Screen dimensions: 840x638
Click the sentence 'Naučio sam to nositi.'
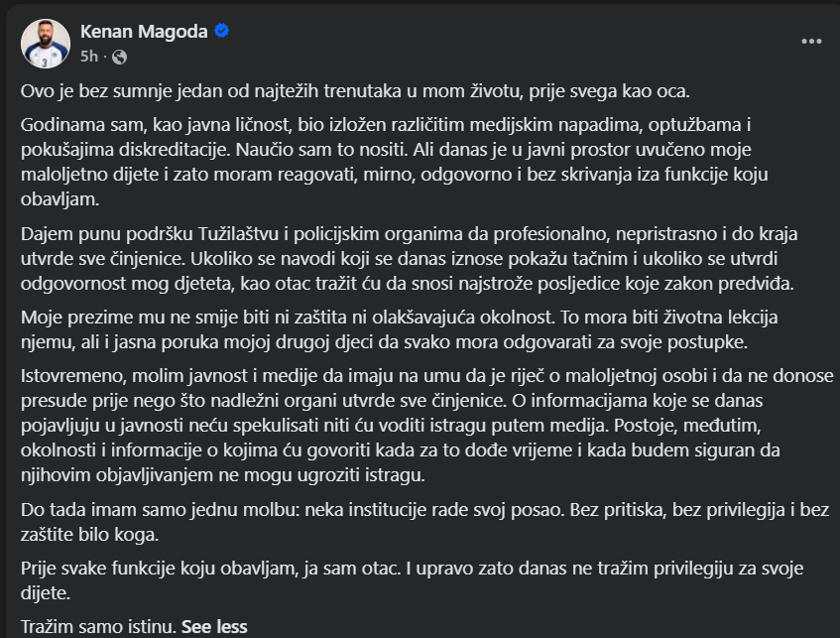(x=321, y=149)
